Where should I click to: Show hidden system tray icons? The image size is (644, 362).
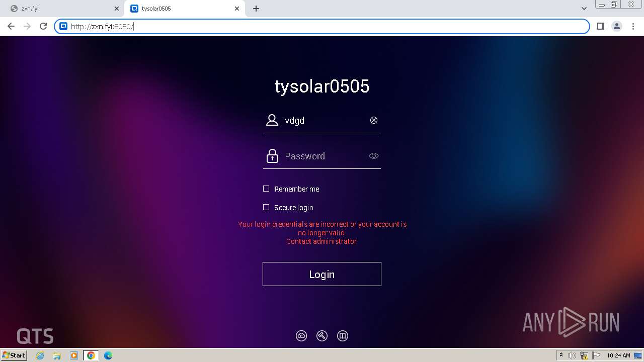561,355
